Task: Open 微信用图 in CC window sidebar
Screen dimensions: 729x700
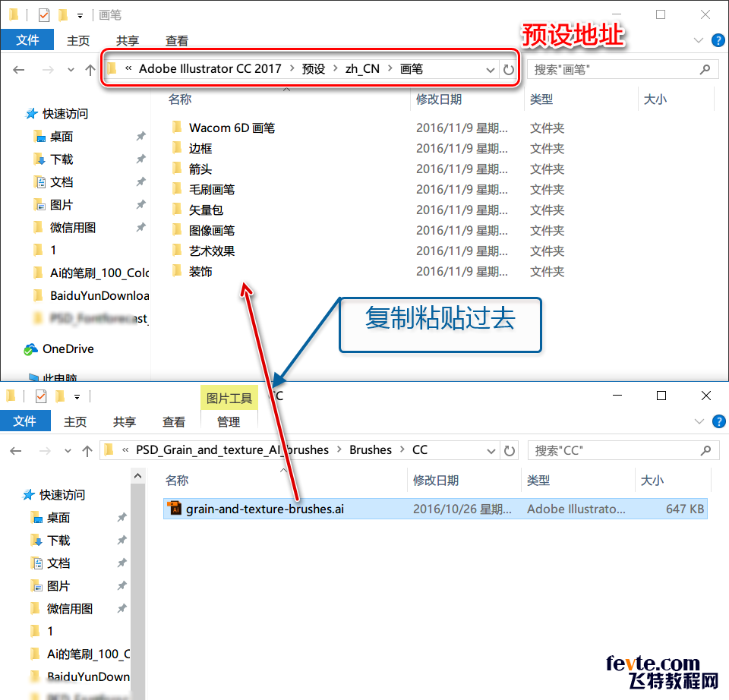Action: [70, 609]
